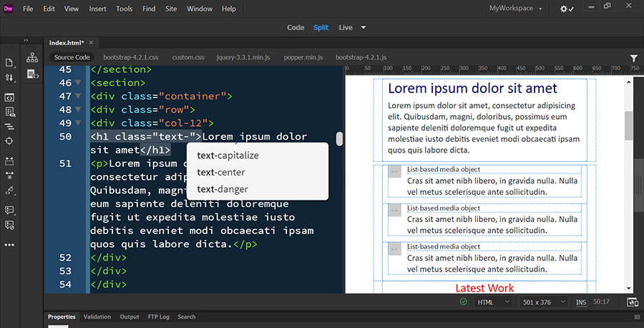
Task: Open related file popper.min.js
Action: 303,57
